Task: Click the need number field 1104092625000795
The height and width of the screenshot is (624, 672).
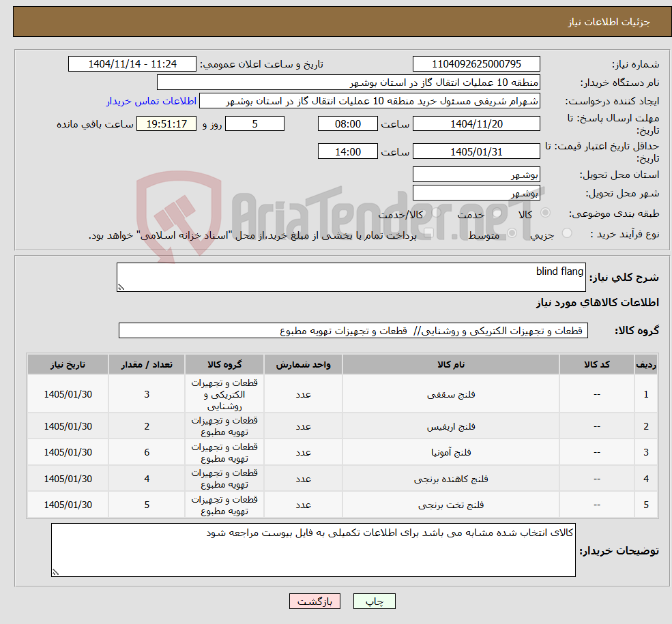Action: click(x=476, y=64)
